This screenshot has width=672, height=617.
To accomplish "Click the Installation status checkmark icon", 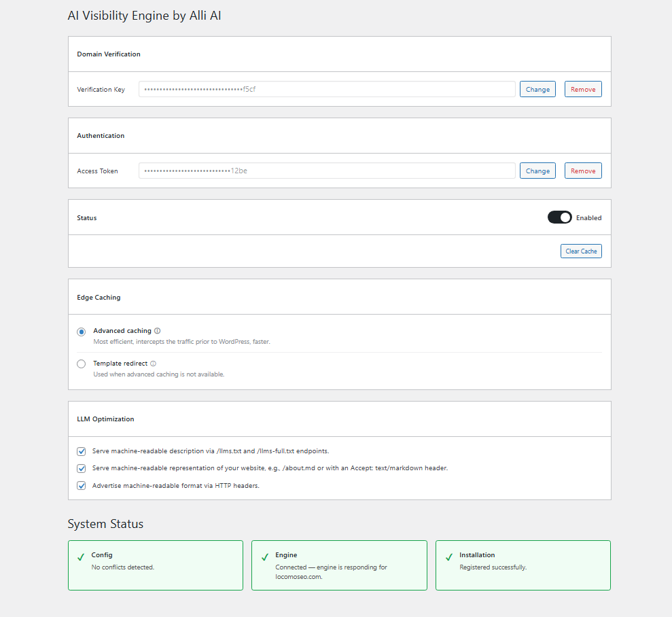I will coord(449,557).
